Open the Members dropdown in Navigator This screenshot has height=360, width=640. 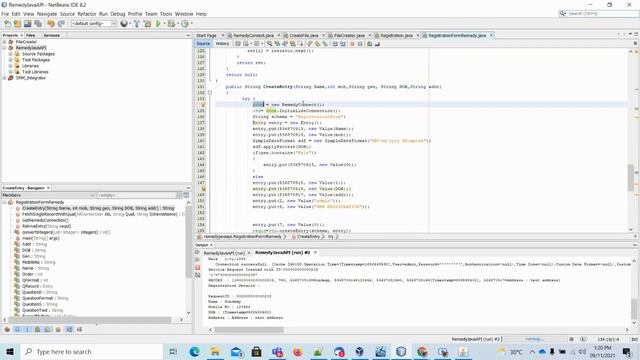coord(49,195)
